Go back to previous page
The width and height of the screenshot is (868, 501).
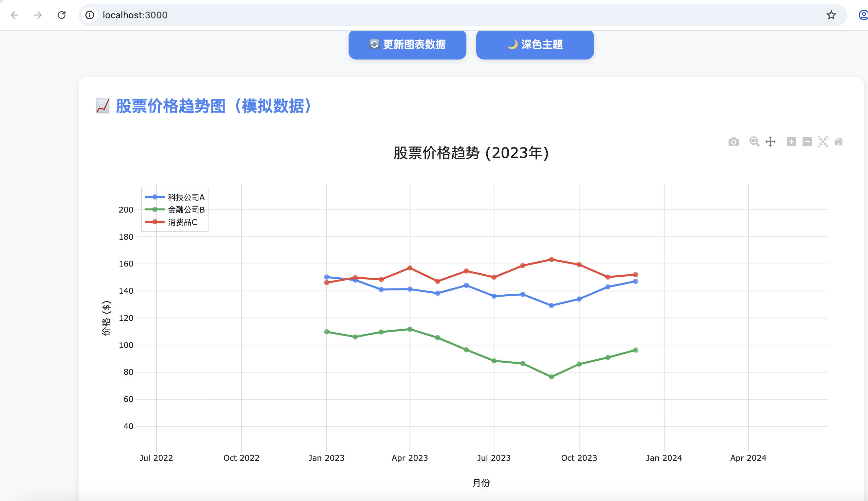[14, 15]
